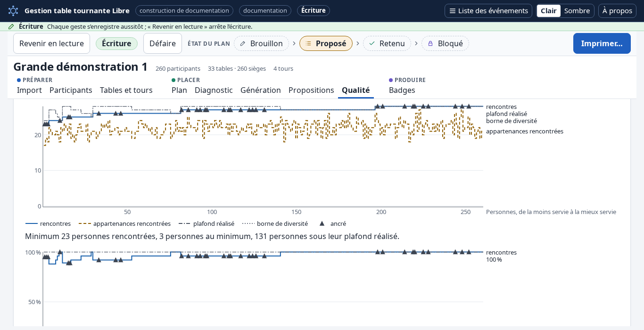Screen dimensions: 644x330
Task: Click the Revenir en lecture button
Action: [x=51, y=43]
